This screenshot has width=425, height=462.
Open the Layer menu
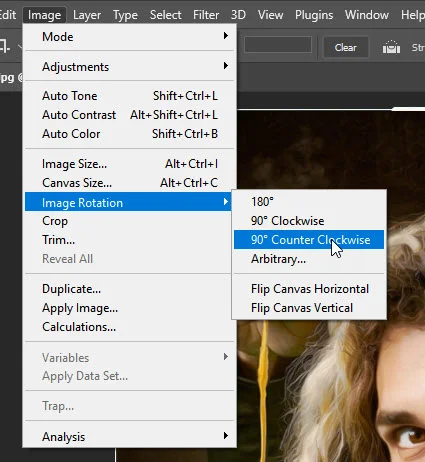pyautogui.click(x=87, y=15)
